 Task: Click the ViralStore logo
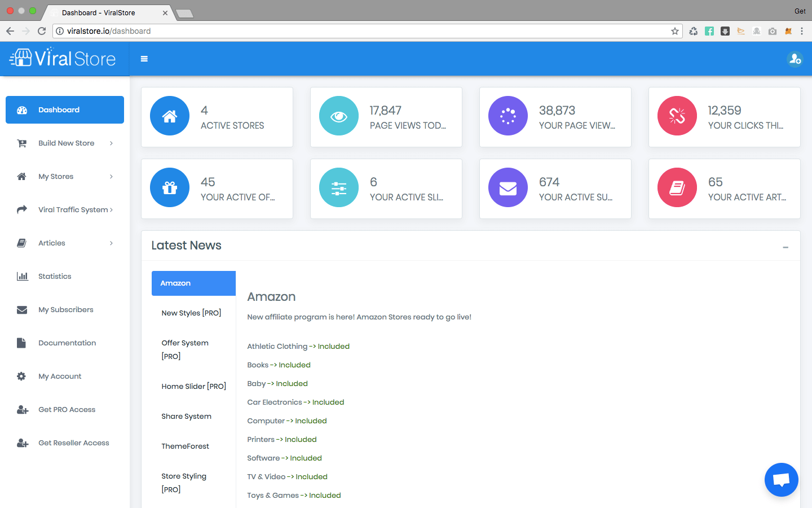coord(63,58)
